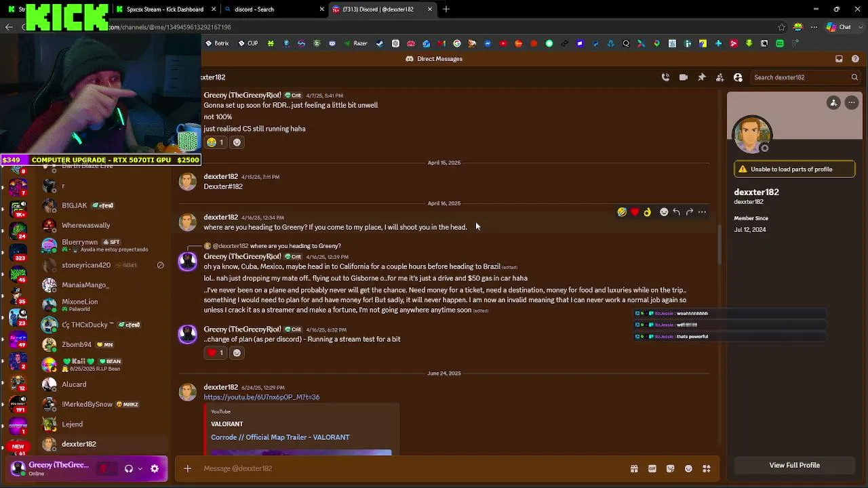
Task: Toggle microphone mute in user panel
Action: [104, 468]
